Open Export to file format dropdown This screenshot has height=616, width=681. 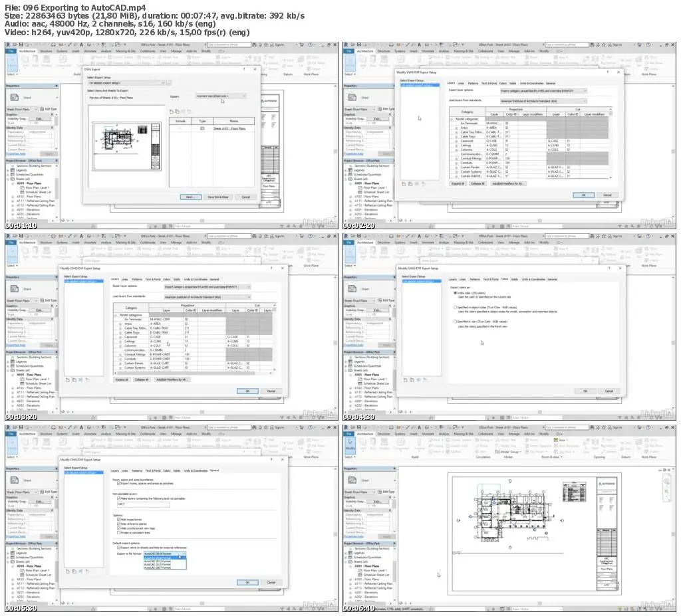(165, 554)
